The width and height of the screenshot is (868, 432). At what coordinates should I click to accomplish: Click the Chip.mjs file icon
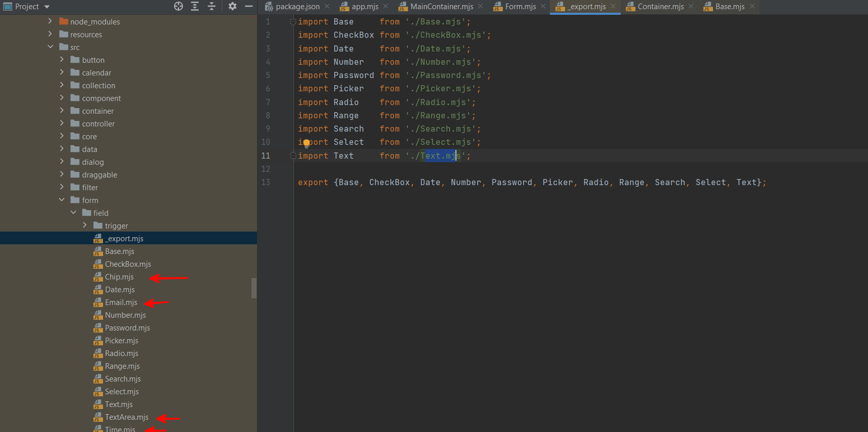98,277
